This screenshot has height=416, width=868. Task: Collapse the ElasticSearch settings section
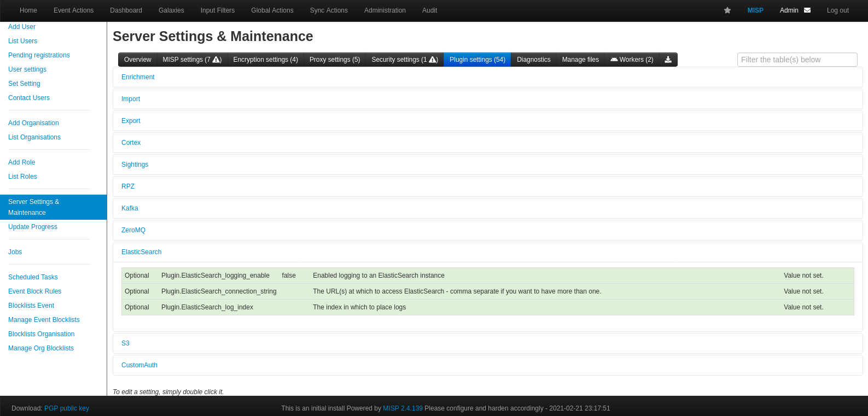point(141,252)
